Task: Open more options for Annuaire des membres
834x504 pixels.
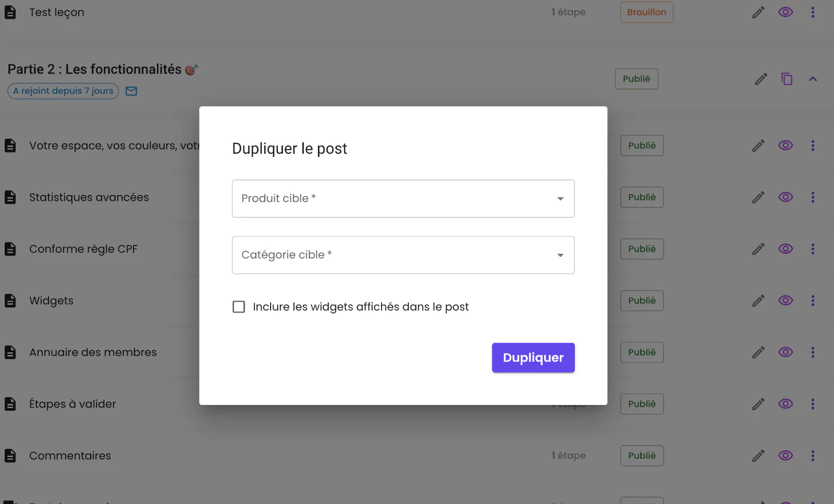Action: point(813,352)
